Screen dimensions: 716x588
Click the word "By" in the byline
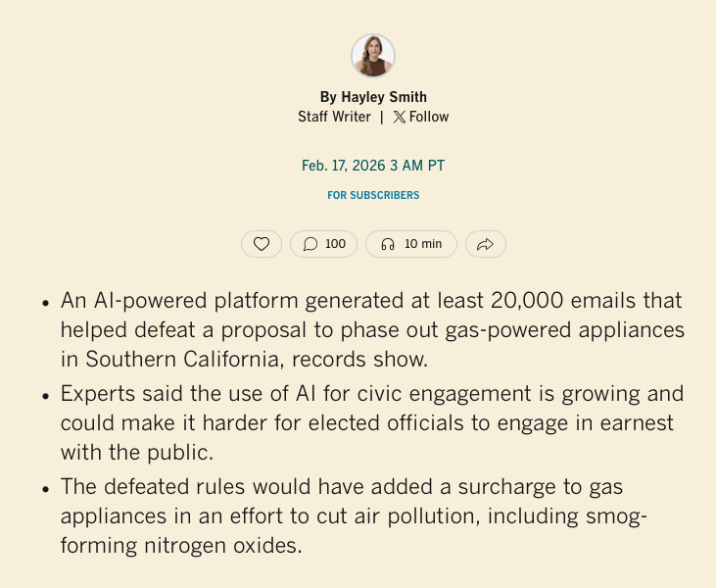(328, 97)
